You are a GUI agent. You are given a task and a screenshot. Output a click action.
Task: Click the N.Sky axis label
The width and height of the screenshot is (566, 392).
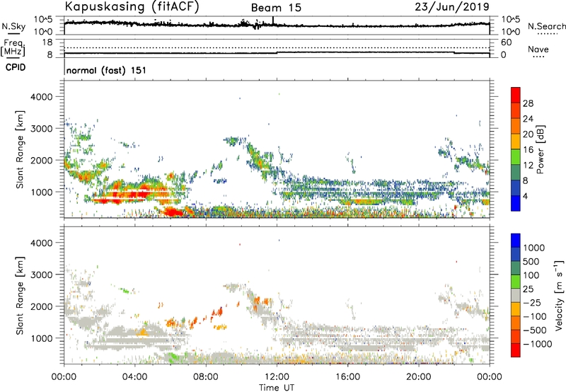(x=13, y=26)
